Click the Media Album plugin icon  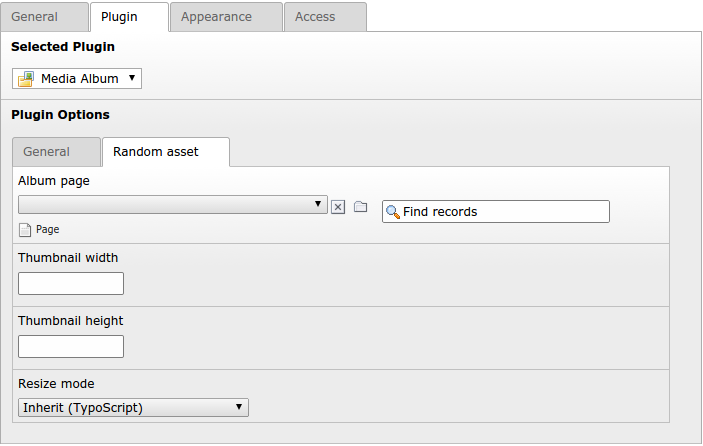pyautogui.click(x=26, y=79)
